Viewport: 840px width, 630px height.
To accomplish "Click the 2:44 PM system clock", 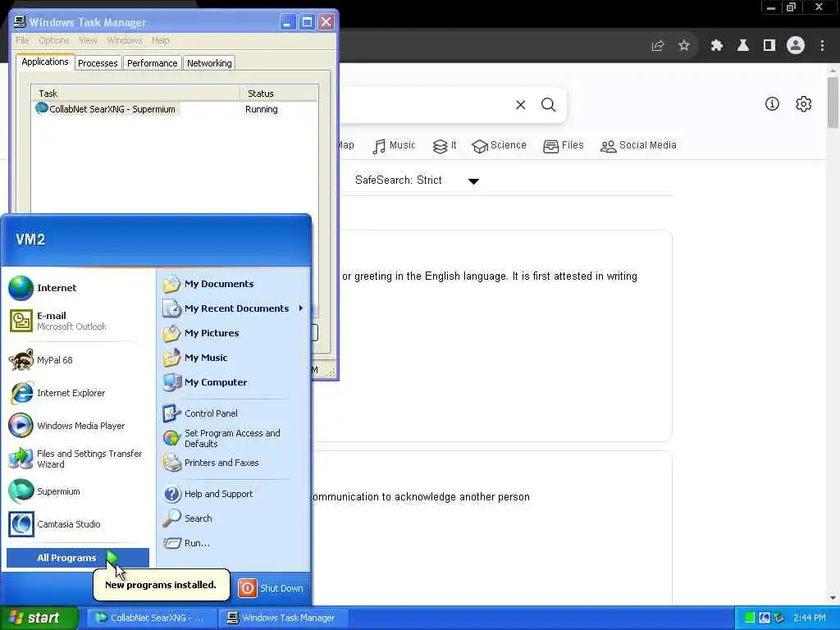I will click(810, 618).
